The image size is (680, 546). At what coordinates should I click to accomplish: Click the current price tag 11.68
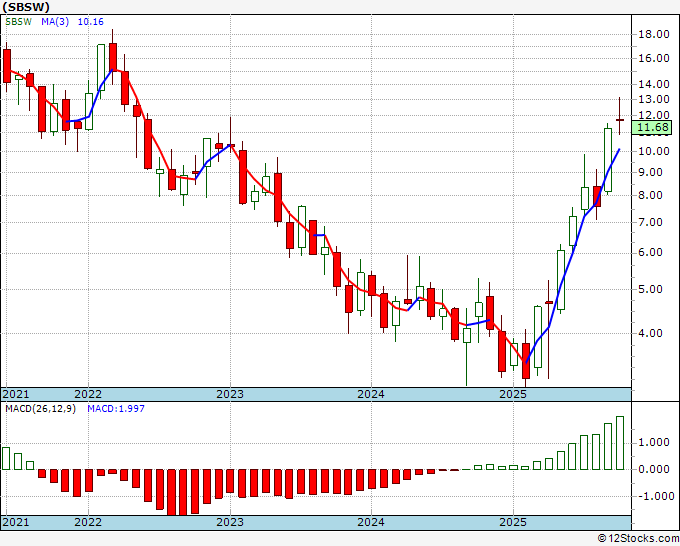653,128
